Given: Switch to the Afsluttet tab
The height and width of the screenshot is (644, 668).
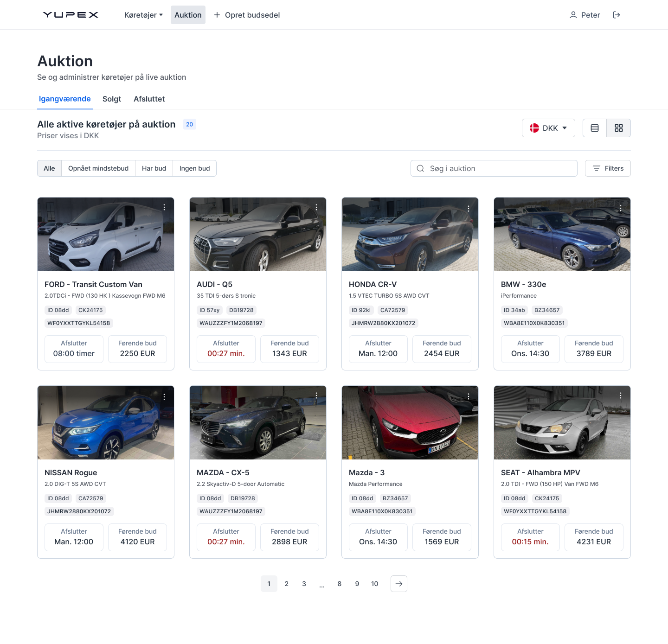Looking at the screenshot, I should pos(149,99).
